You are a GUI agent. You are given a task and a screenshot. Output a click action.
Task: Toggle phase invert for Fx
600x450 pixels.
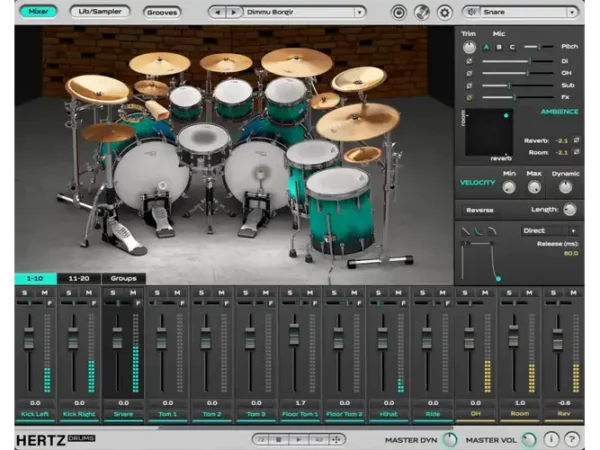[469, 98]
